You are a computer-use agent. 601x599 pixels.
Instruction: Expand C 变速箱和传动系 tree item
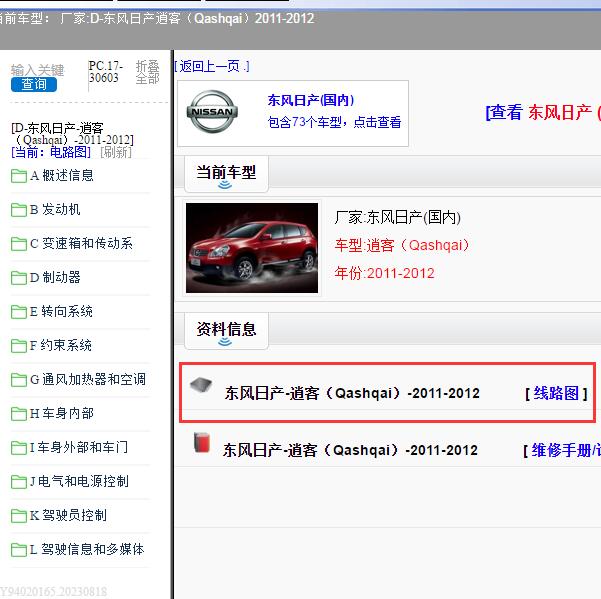pos(81,243)
